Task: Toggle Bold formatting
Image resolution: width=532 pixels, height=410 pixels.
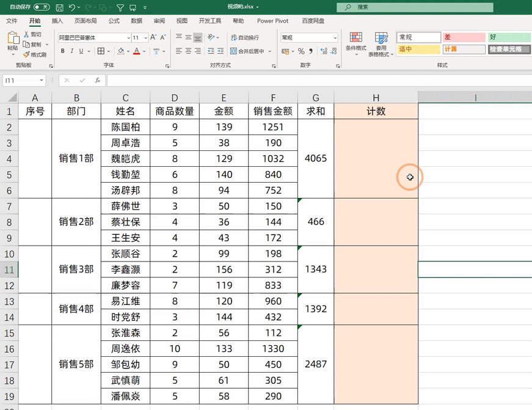Action: point(63,51)
